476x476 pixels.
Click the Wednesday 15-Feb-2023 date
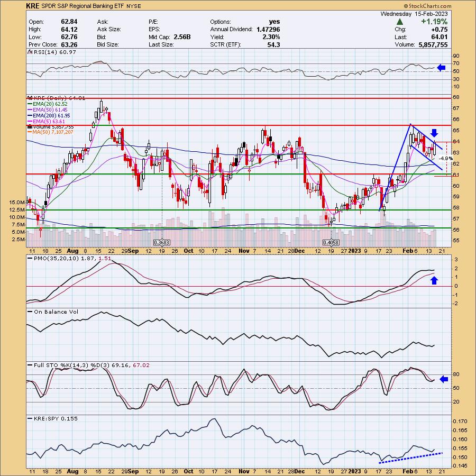coord(414,14)
